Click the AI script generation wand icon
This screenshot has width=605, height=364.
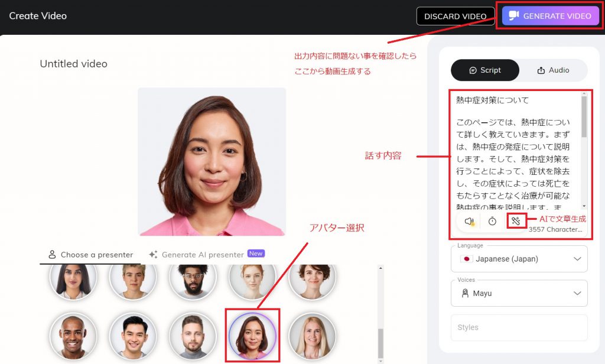[516, 221]
